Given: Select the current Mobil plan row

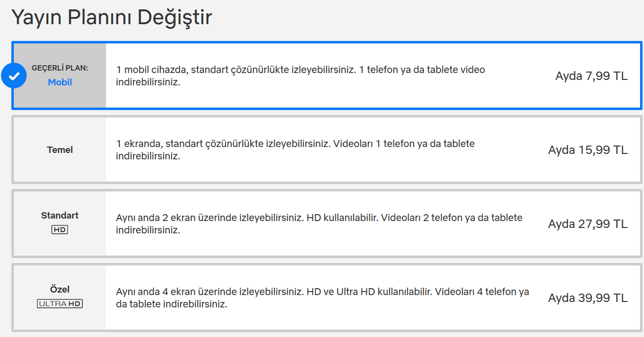Looking at the screenshot, I should coord(327,75).
